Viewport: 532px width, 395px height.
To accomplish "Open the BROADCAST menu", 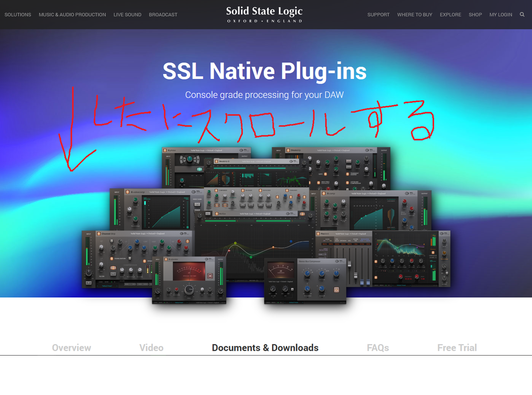I will [x=163, y=14].
